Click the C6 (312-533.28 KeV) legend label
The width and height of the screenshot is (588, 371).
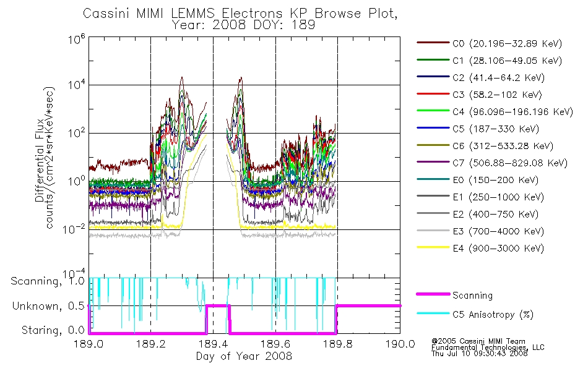503,146
